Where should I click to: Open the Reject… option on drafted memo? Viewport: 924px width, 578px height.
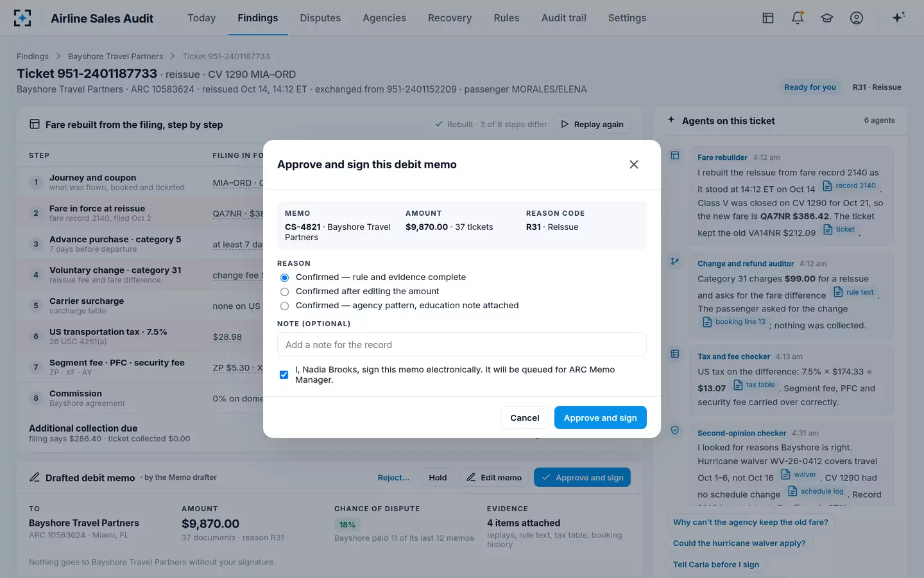pyautogui.click(x=393, y=477)
